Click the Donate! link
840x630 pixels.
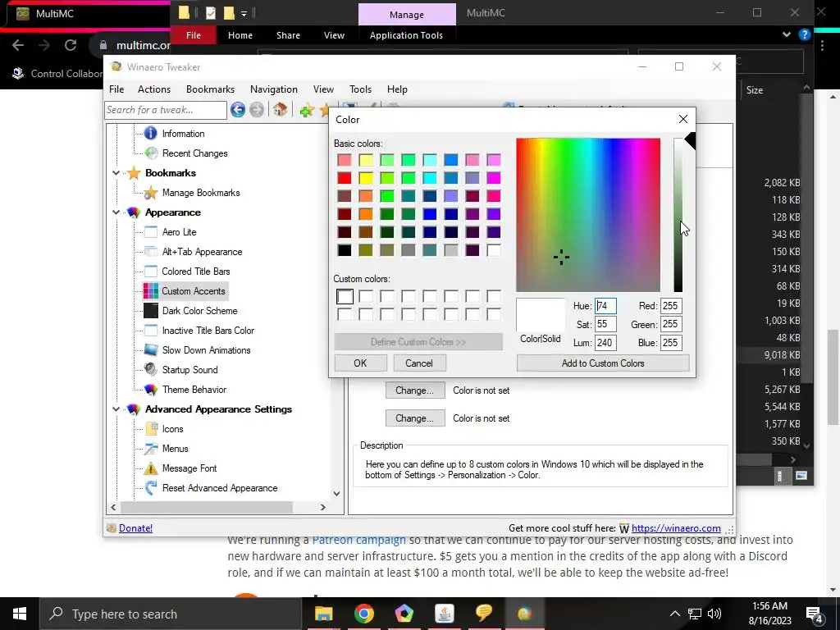click(x=135, y=528)
